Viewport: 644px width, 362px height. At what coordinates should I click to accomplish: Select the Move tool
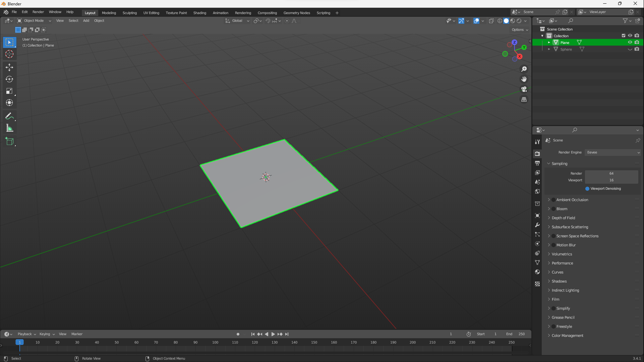[x=9, y=67]
